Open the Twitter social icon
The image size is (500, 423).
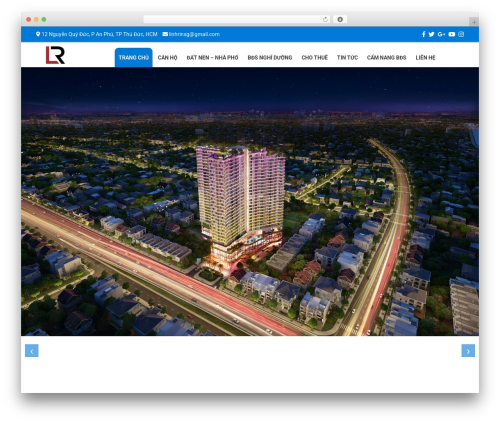pyautogui.click(x=431, y=34)
